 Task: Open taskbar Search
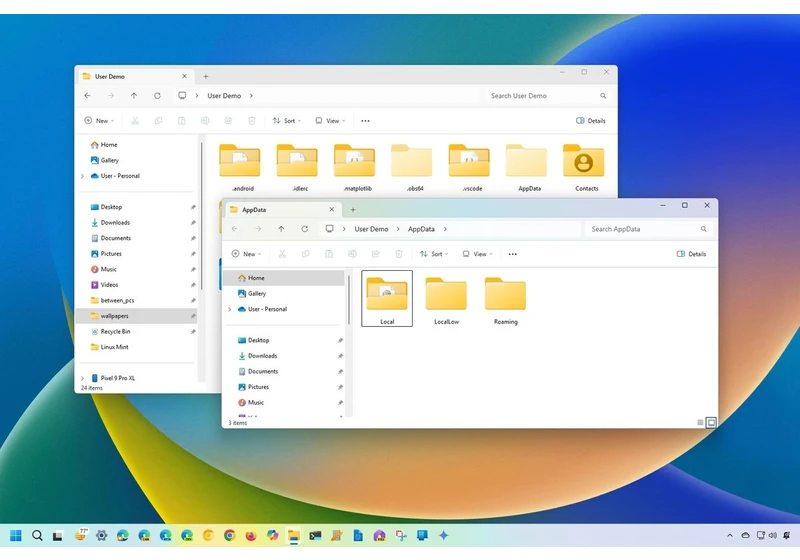click(x=37, y=536)
